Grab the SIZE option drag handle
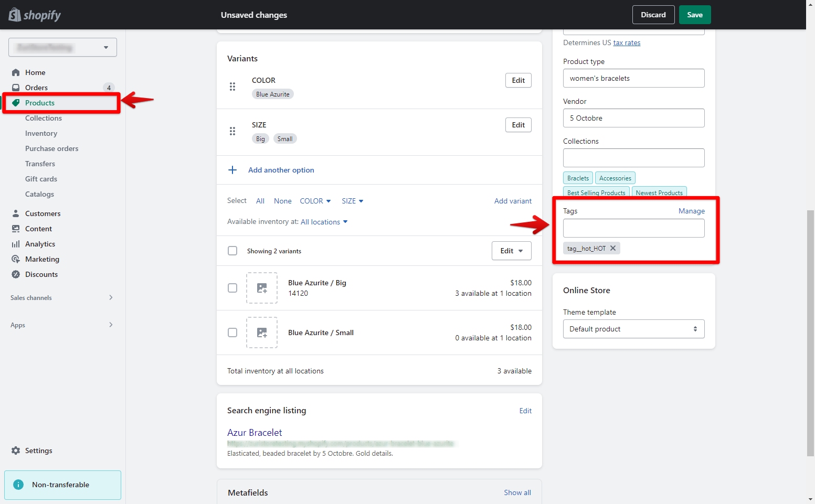 tap(232, 131)
